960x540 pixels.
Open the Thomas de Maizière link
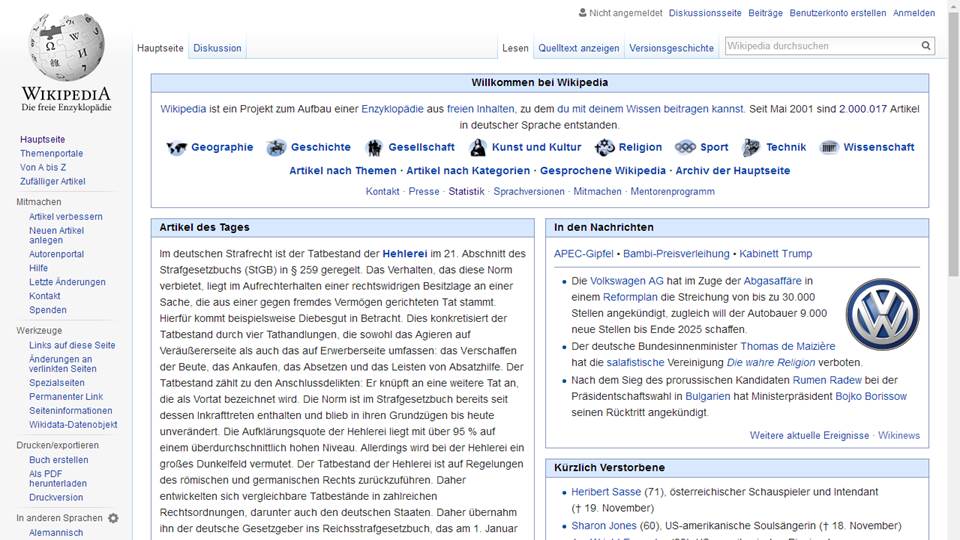point(787,347)
